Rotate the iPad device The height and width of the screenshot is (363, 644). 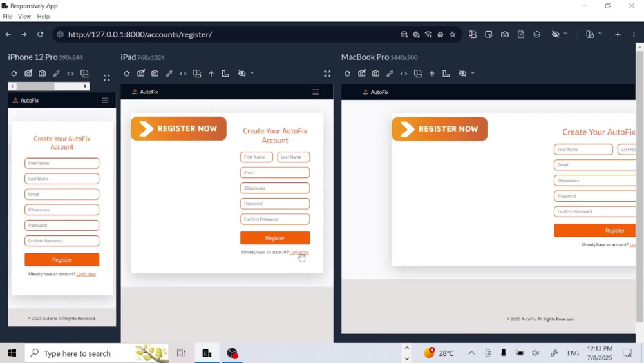pos(197,74)
